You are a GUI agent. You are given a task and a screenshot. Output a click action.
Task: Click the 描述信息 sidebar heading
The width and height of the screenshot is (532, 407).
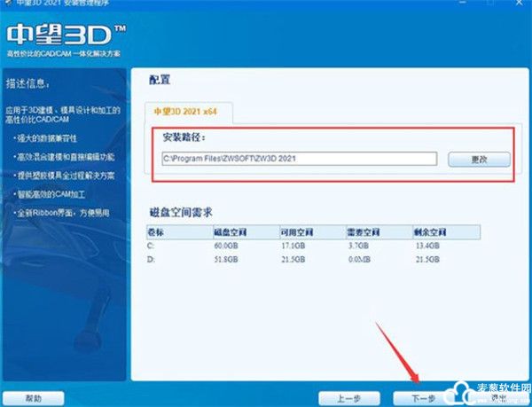tap(27, 83)
